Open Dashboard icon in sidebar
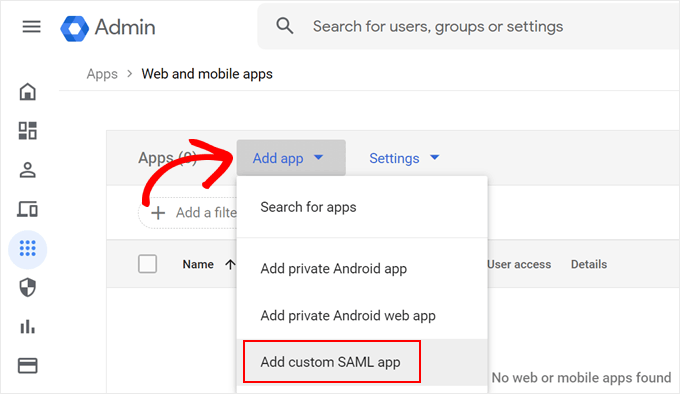The height and width of the screenshot is (394, 680). pos(27,130)
